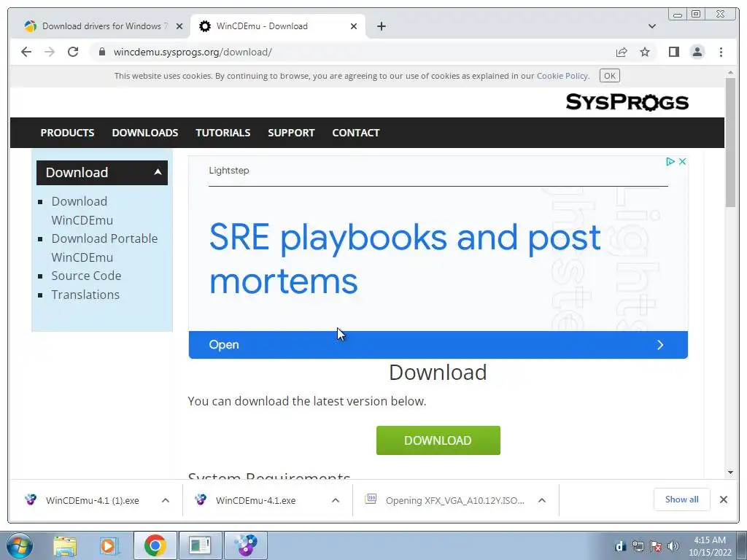This screenshot has height=560, width=747.
Task: Open Windows Media Player taskbar icon
Action: coord(109,545)
